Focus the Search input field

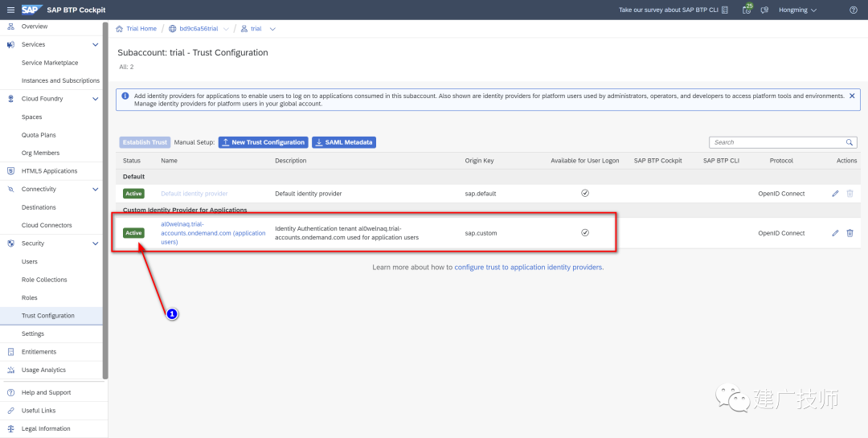click(777, 142)
